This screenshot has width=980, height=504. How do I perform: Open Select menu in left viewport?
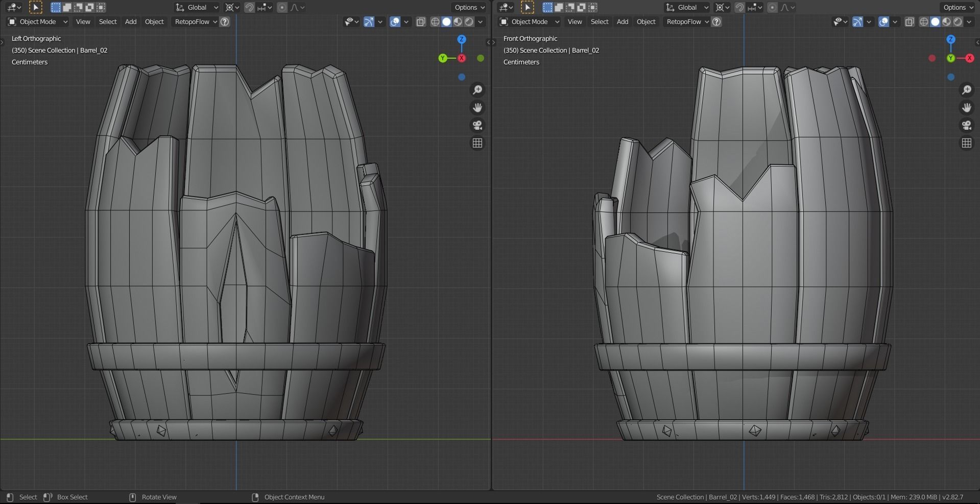pyautogui.click(x=108, y=21)
